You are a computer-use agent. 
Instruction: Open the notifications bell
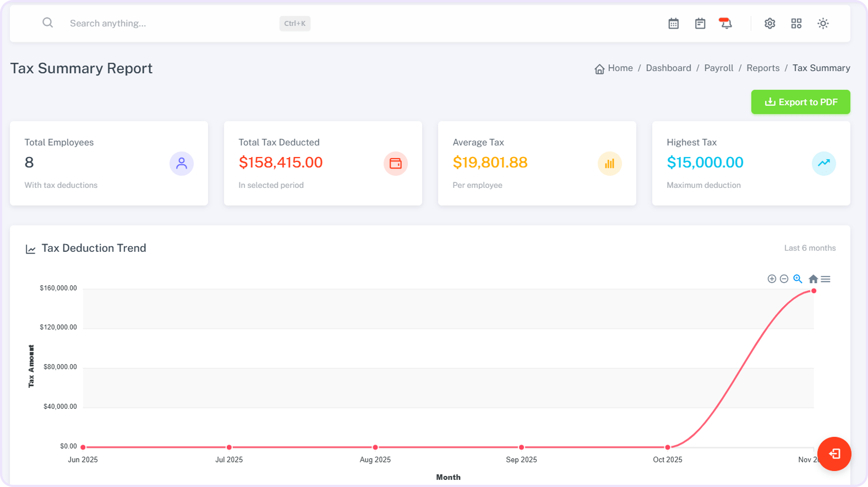(726, 24)
